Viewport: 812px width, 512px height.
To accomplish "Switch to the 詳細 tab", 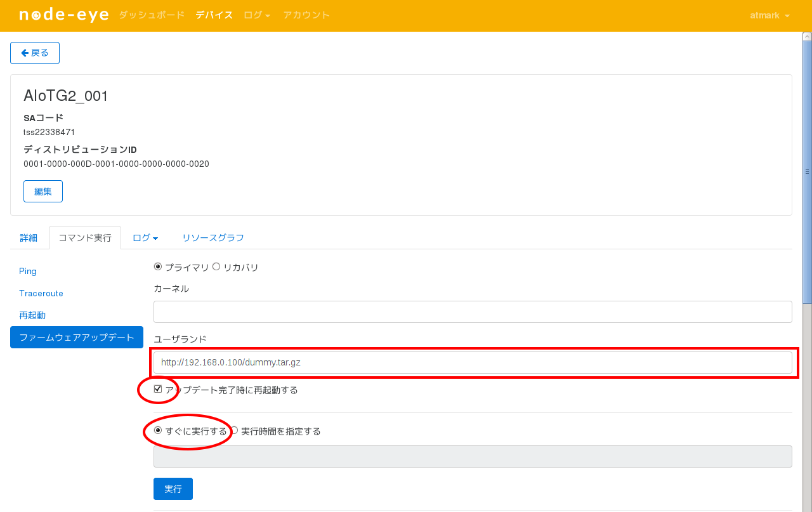I will [x=29, y=238].
